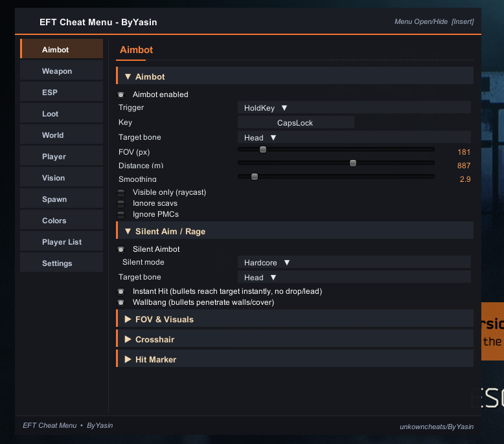Click the Smoothing label

point(137,179)
